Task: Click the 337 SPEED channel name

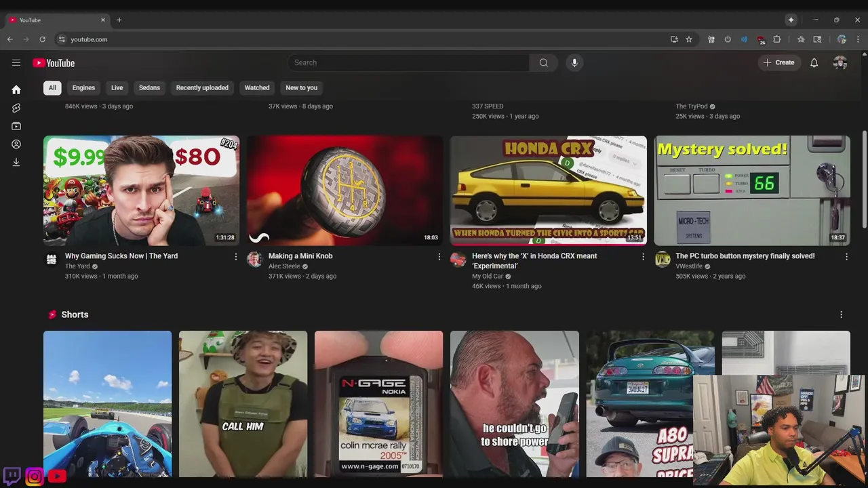Action: pyautogui.click(x=488, y=106)
